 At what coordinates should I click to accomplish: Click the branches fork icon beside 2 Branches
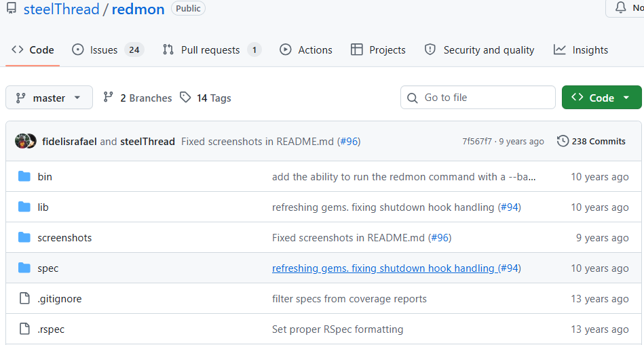108,97
